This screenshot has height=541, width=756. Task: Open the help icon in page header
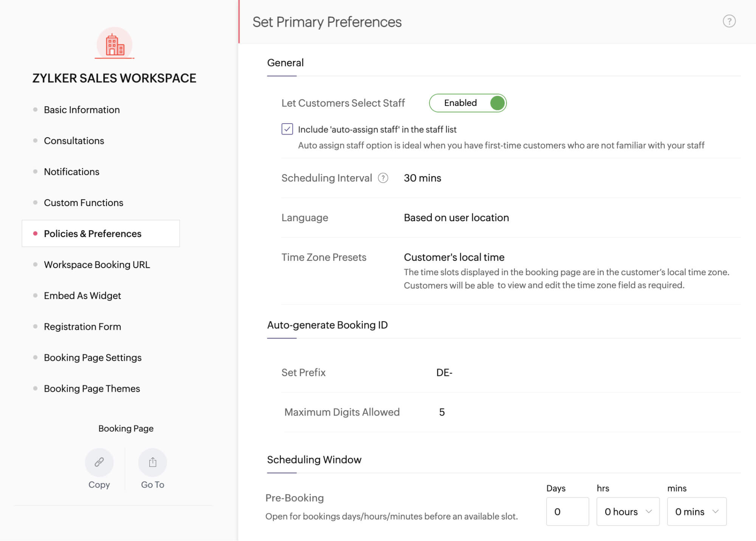coord(729,21)
